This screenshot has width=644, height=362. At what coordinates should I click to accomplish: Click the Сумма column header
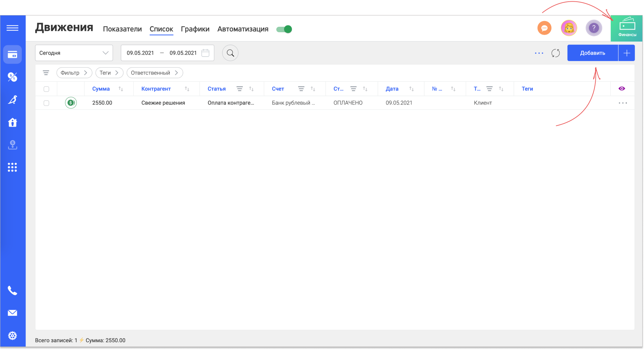[101, 89]
